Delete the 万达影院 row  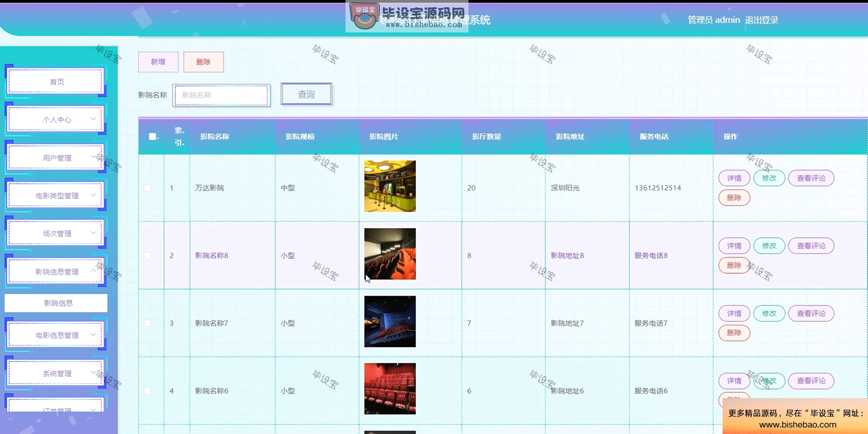(x=734, y=198)
